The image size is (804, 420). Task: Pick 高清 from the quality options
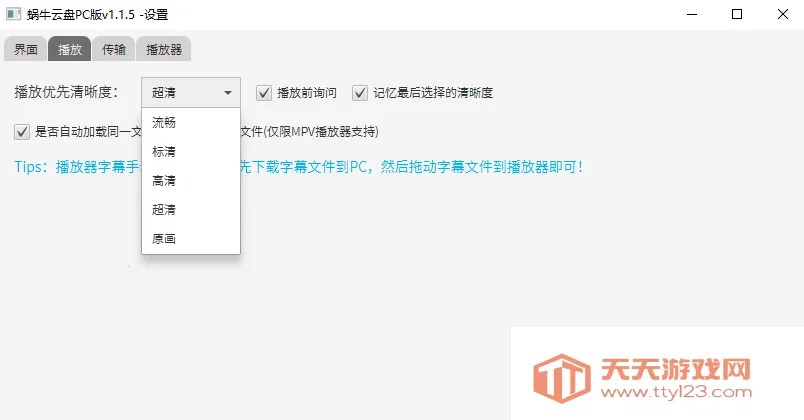(164, 181)
